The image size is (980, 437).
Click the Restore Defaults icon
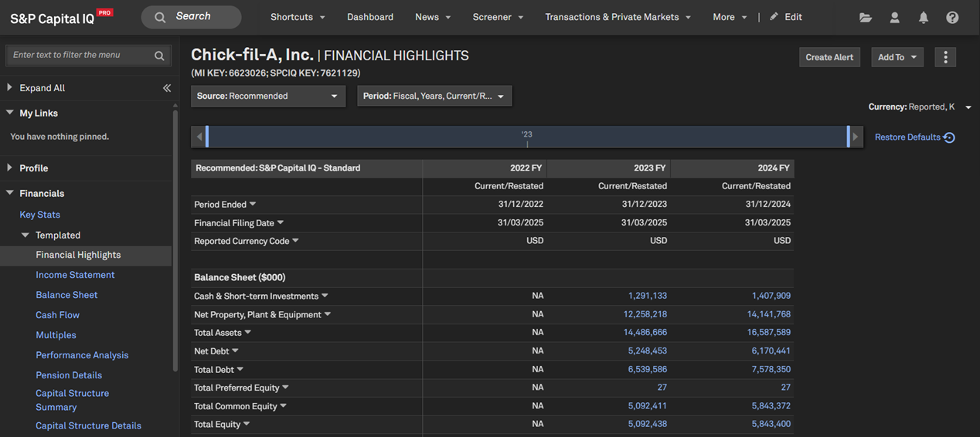tap(950, 137)
